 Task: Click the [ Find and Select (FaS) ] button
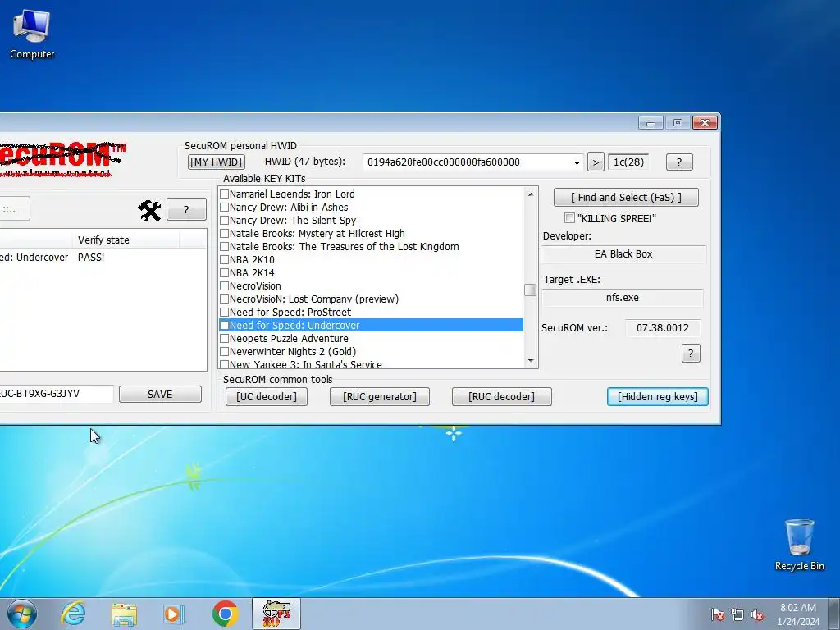pos(626,197)
